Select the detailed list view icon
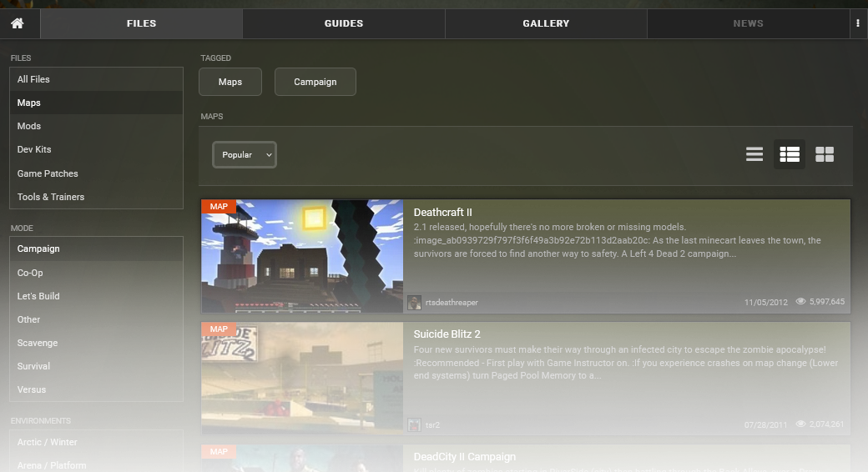868x472 pixels. (x=790, y=154)
